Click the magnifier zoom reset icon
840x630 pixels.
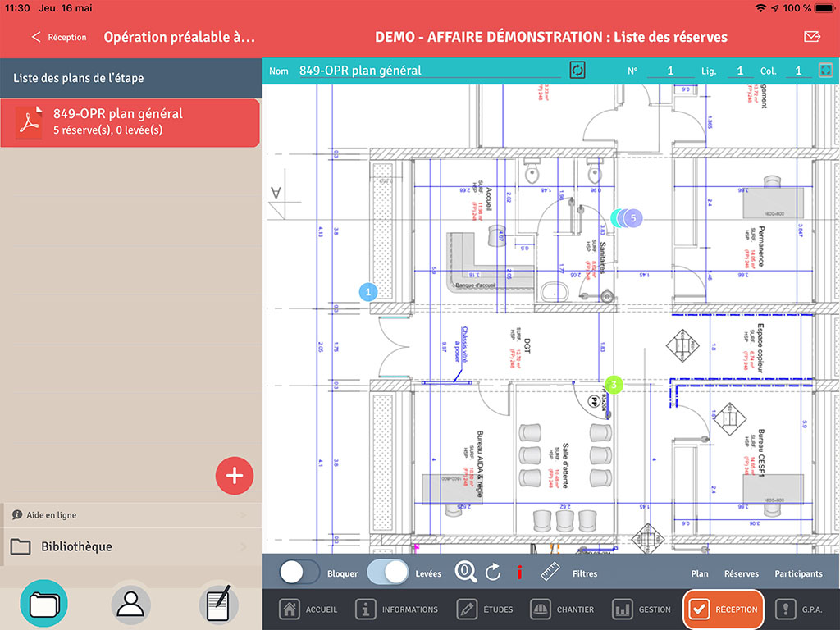point(466,572)
